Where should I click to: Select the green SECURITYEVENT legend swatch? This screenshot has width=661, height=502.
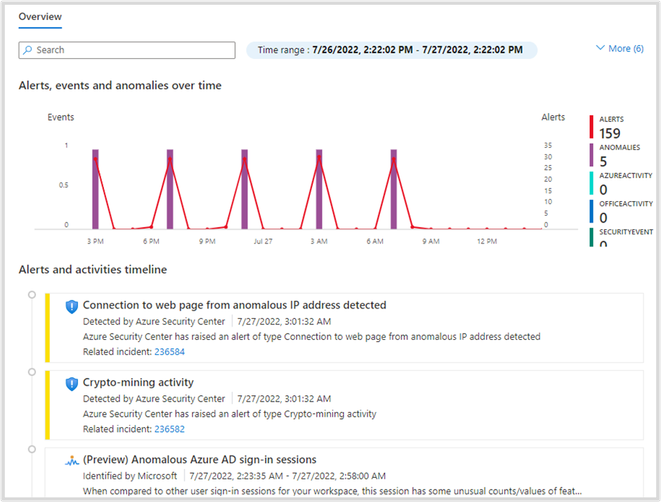click(591, 237)
